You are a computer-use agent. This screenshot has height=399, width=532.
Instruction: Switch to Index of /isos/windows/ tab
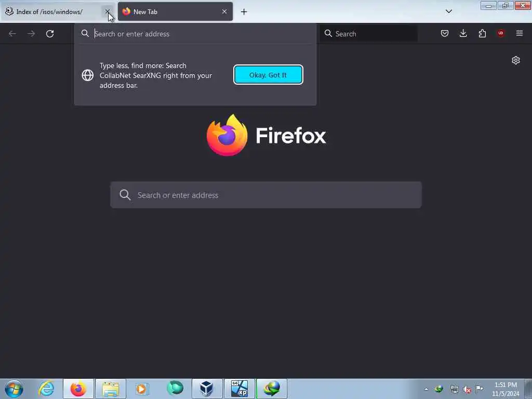58,12
